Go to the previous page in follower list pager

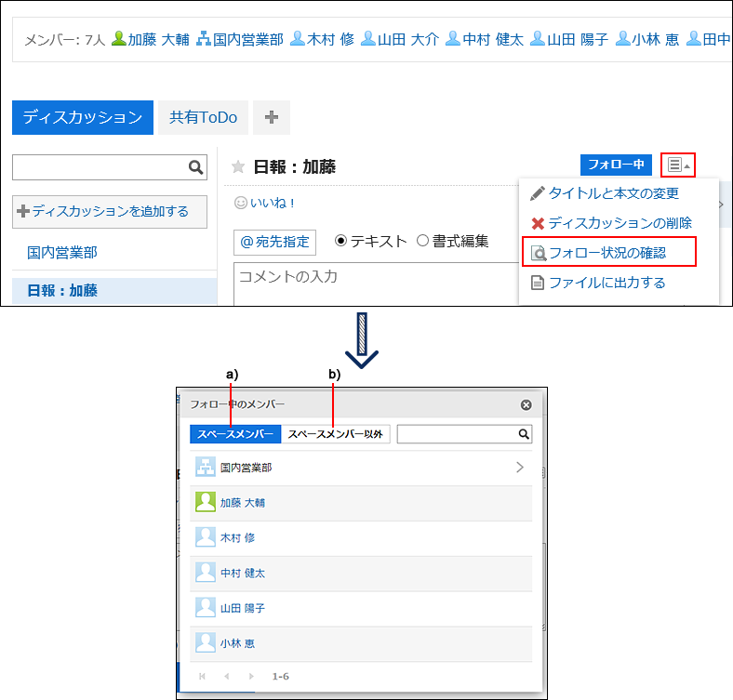(227, 676)
